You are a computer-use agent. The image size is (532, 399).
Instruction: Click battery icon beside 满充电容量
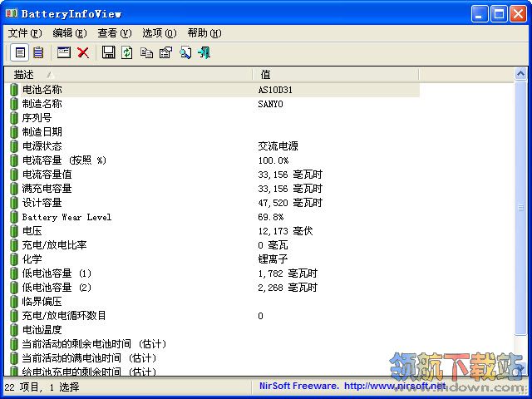pyautogui.click(x=14, y=189)
